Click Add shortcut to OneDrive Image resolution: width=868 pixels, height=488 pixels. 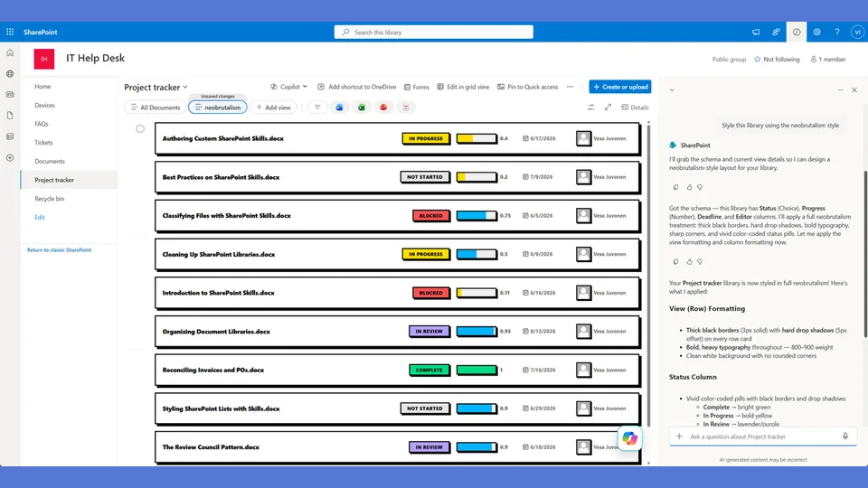pyautogui.click(x=357, y=87)
